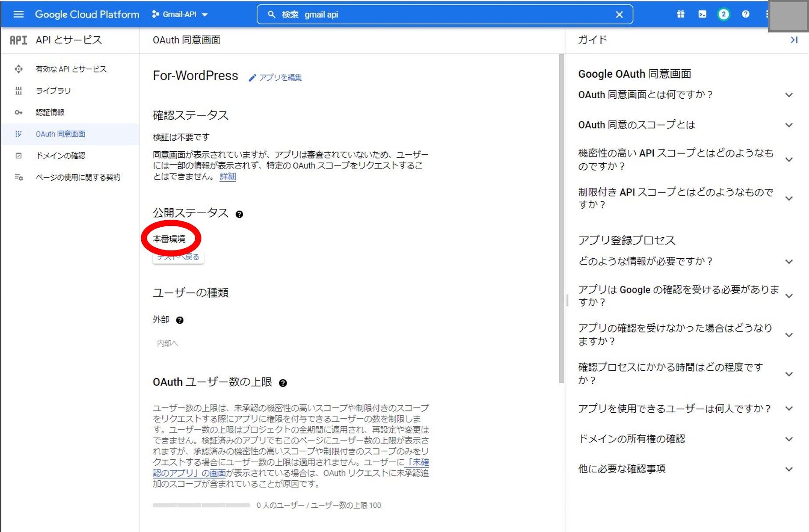Click the credentials key icon

point(18,112)
